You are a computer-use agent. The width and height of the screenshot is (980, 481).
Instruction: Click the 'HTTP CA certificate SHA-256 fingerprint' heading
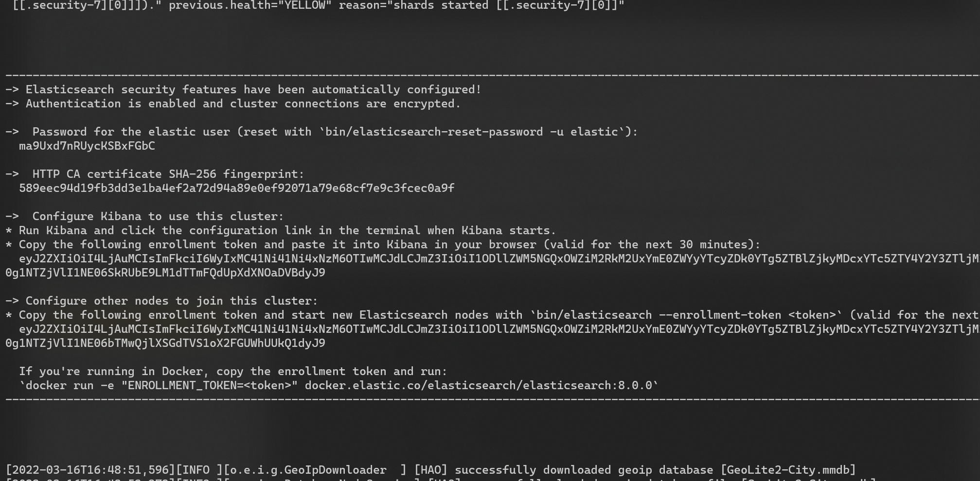[168, 174]
